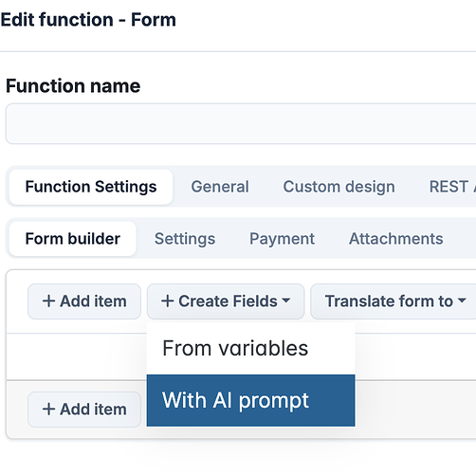Viewport: 476px width, 474px height.
Task: Click the caret arrow beside Create Fields
Action: coord(286,301)
